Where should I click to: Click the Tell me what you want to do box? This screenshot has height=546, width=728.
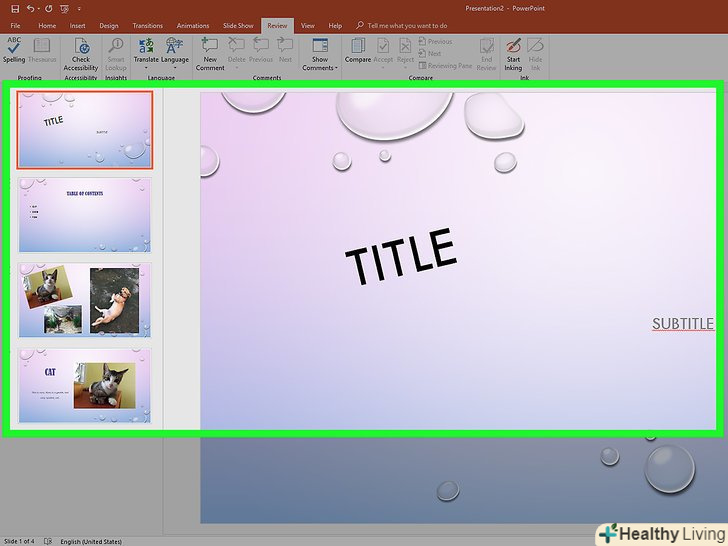[x=402, y=26]
